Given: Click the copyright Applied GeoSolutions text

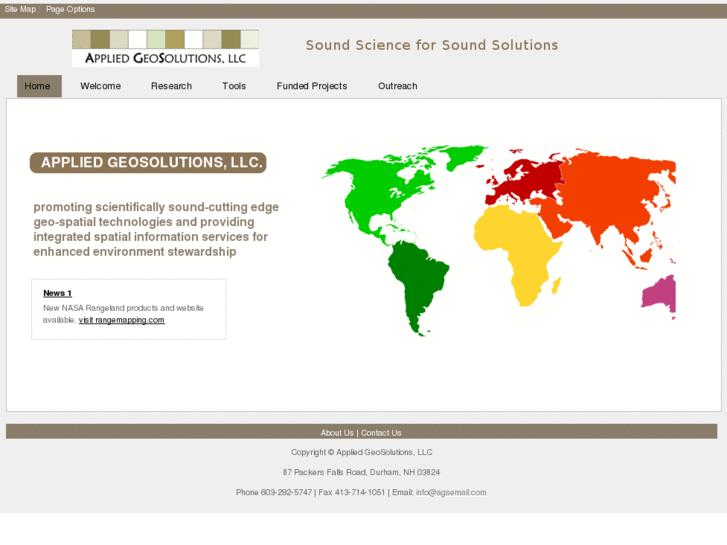Looking at the screenshot, I should tap(362, 452).
